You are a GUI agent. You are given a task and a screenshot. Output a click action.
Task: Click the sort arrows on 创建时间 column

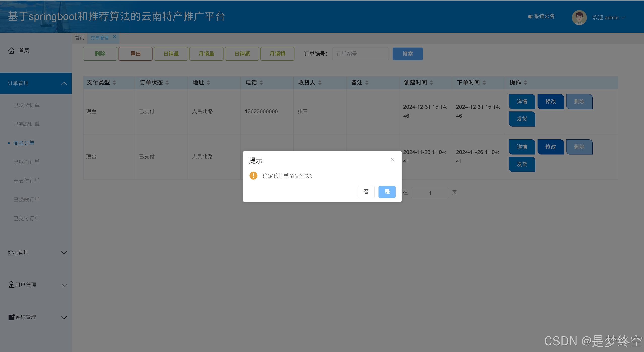431,83
